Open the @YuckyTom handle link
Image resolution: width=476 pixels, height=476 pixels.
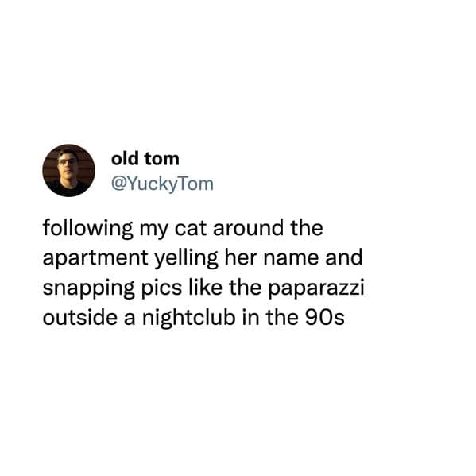pyautogui.click(x=162, y=184)
